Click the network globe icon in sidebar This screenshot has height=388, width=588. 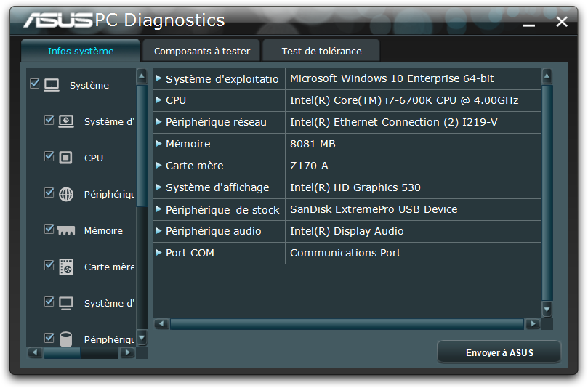pyautogui.click(x=66, y=194)
